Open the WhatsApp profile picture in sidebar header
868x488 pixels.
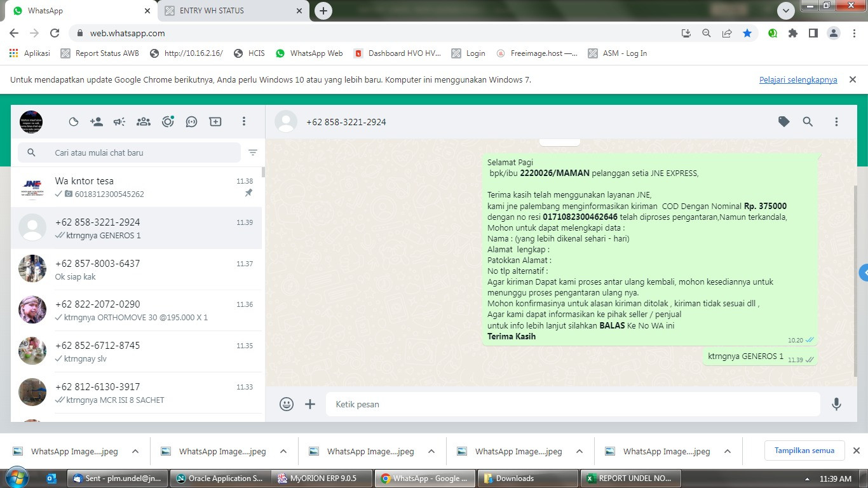pos(31,121)
